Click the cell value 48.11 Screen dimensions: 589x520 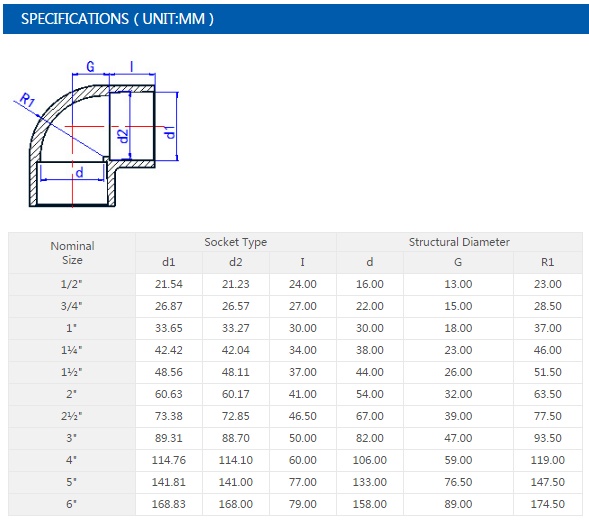click(236, 372)
